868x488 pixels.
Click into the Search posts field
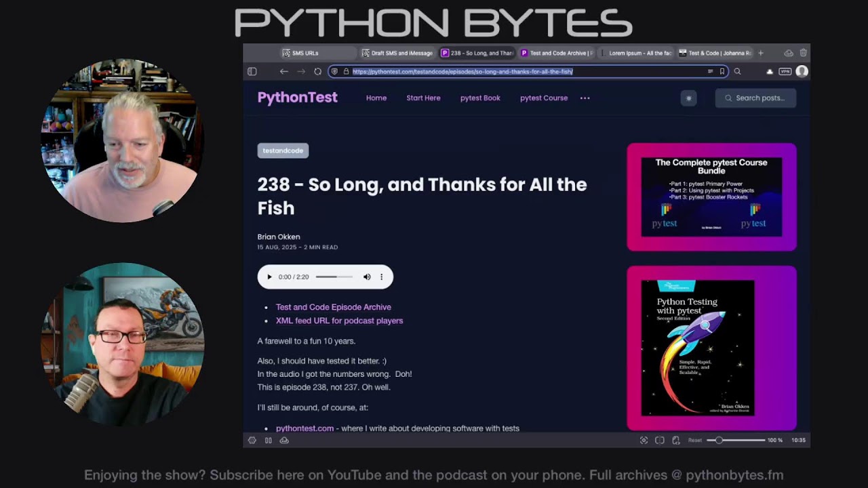click(x=755, y=98)
